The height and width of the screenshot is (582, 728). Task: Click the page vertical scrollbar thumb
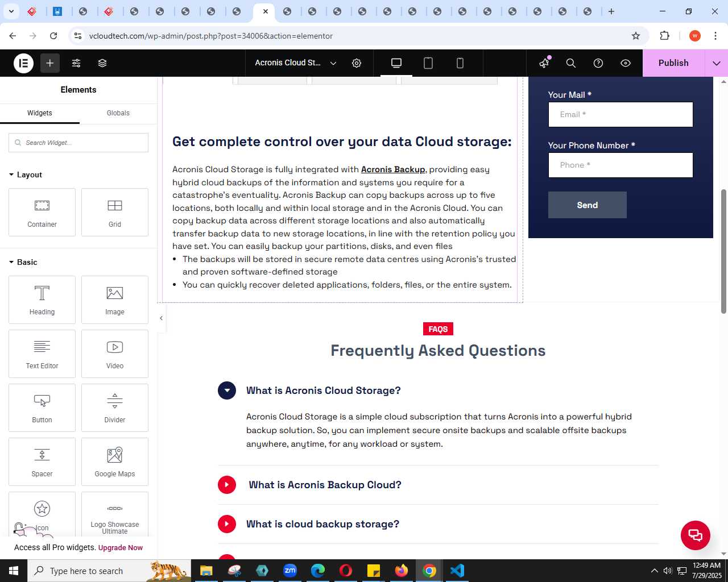(x=723, y=251)
